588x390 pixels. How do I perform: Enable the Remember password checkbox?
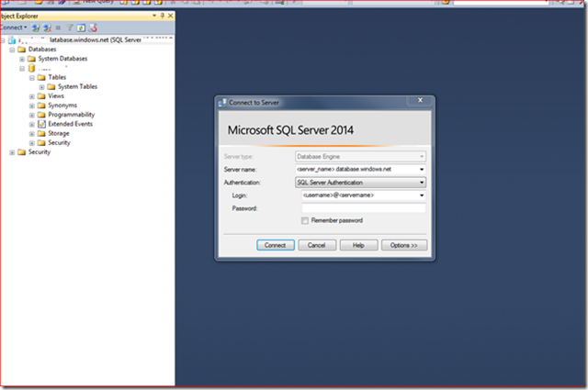[305, 220]
